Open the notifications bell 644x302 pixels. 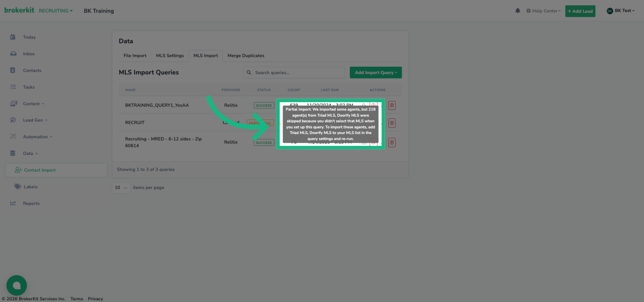click(518, 11)
